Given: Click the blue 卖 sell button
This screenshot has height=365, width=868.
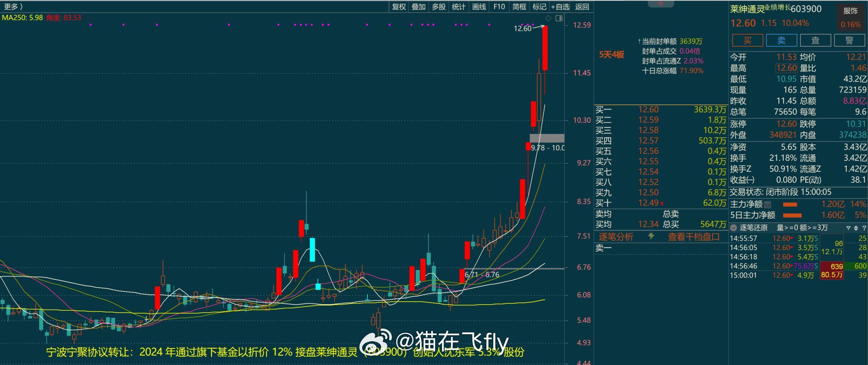Looking at the screenshot, I should click(x=782, y=40).
